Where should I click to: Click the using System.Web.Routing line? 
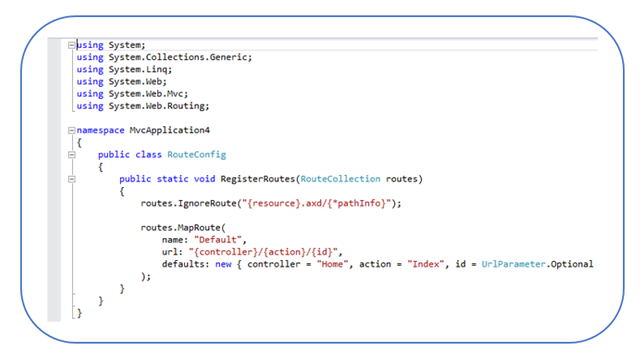(143, 106)
